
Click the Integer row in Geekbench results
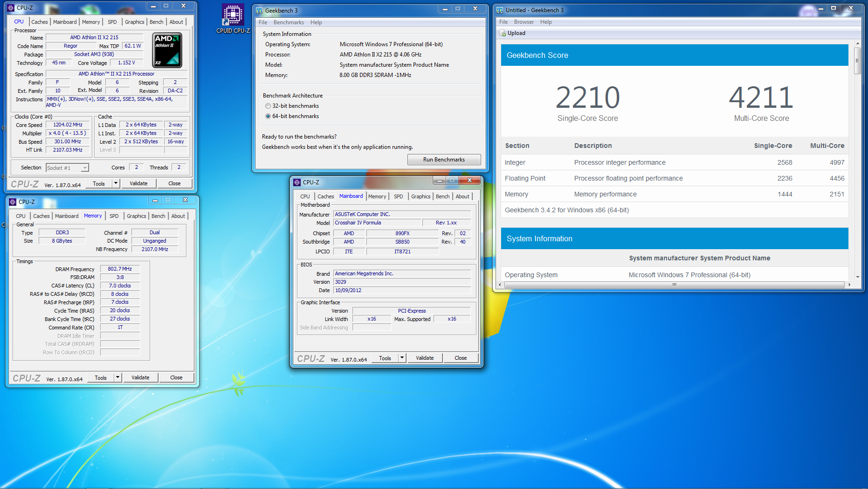point(674,162)
